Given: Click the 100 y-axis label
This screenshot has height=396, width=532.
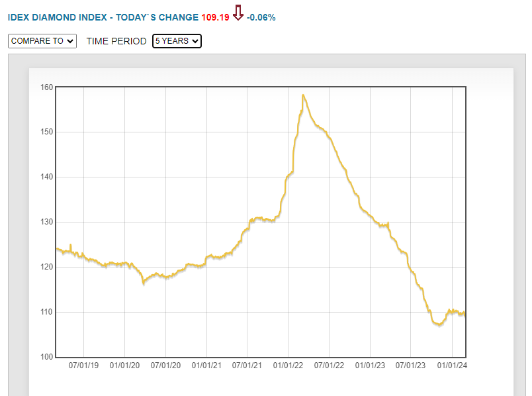Looking at the screenshot, I should tap(46, 357).
